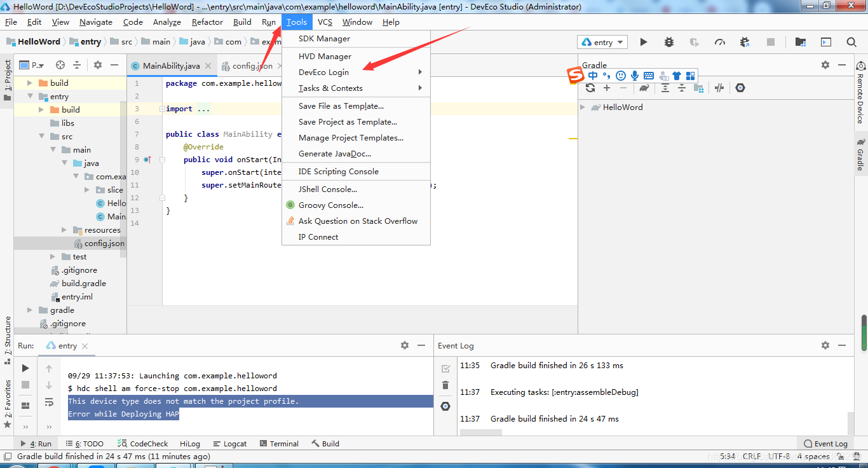
Task: Choose IP Connect in Tools menu
Action: coord(356,237)
